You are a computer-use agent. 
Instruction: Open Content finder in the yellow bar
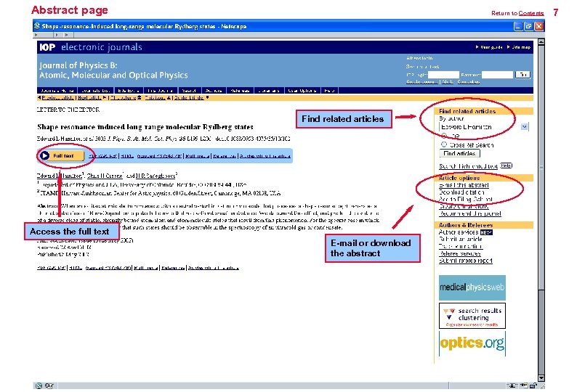(189, 98)
